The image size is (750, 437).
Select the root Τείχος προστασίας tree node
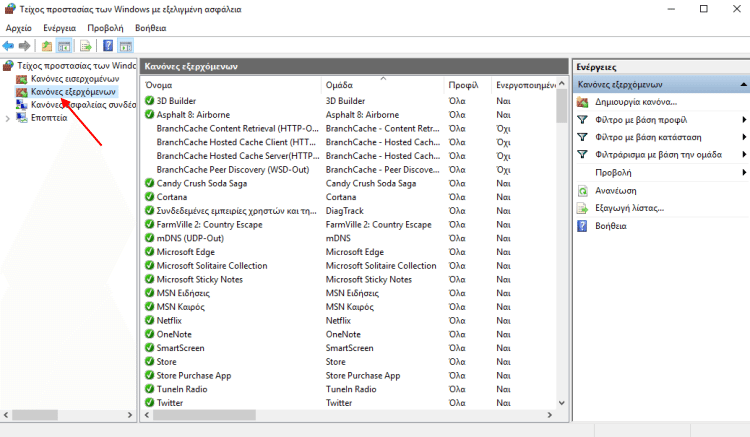point(77,66)
